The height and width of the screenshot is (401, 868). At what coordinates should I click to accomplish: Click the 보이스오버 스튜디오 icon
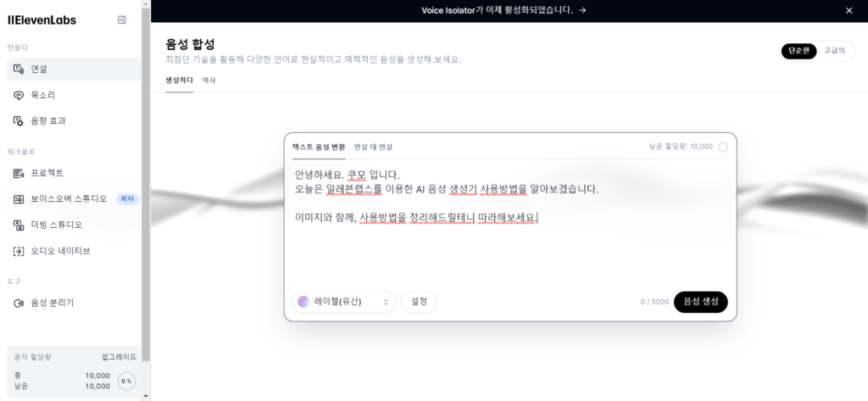click(19, 199)
